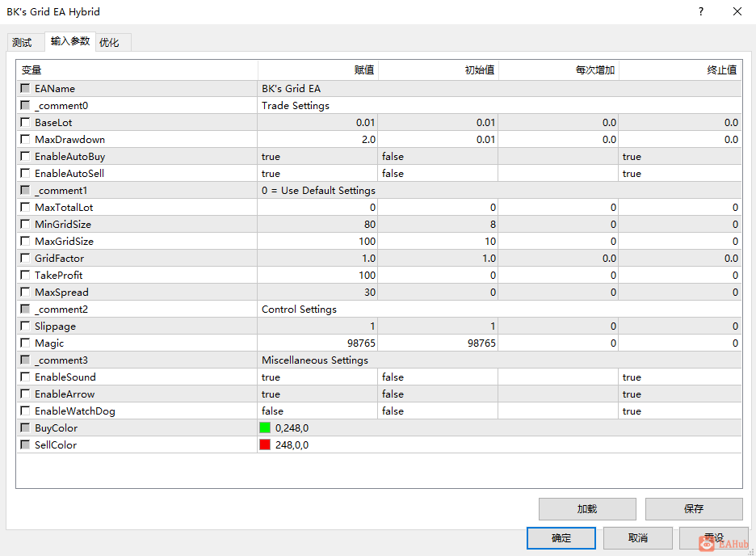756x556 pixels.
Task: Select the SellColor value 248,0,0
Action: (x=292, y=444)
